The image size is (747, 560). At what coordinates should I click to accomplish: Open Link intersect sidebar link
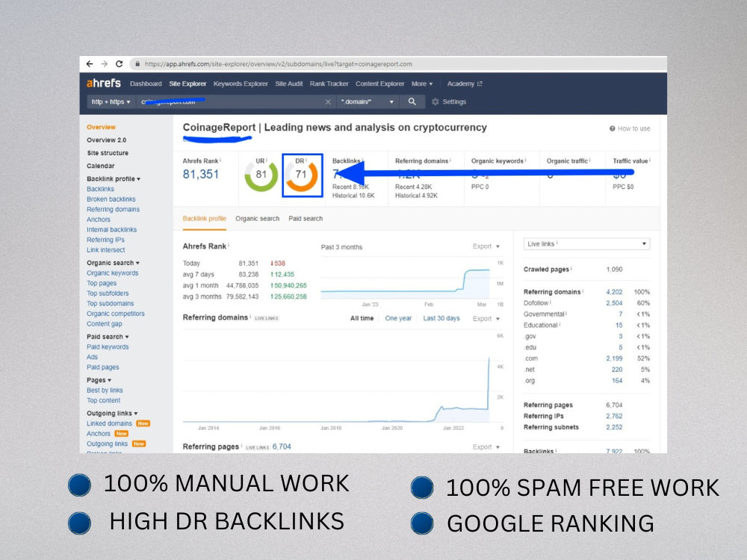[x=106, y=249]
